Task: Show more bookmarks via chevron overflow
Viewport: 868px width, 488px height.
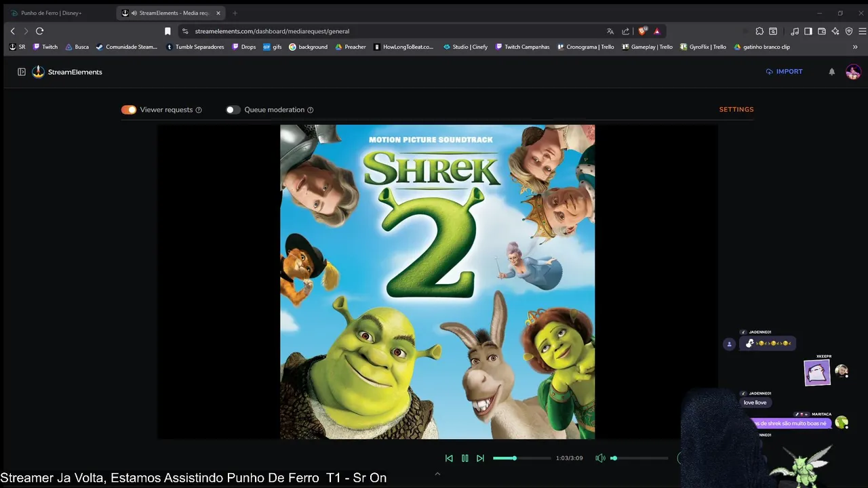Action: (x=855, y=47)
